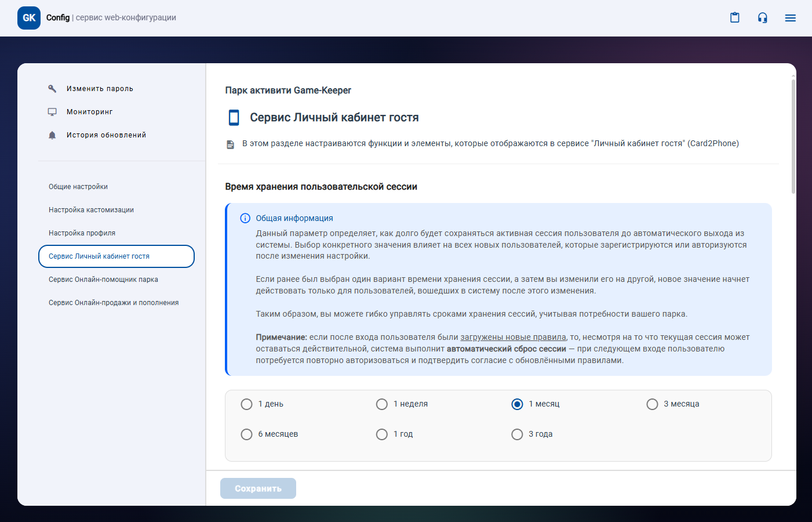The width and height of the screenshot is (812, 522).
Task: Choose the 1 год radio option
Action: 382,434
